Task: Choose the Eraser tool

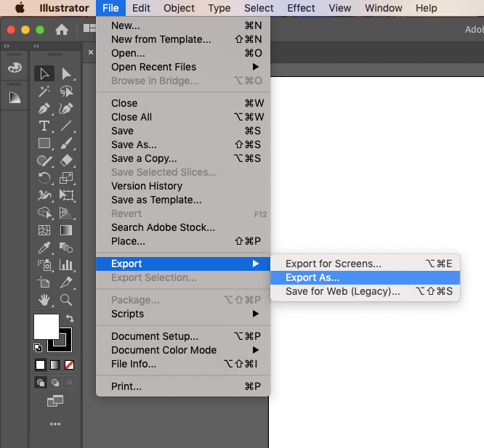Action: pyautogui.click(x=66, y=160)
